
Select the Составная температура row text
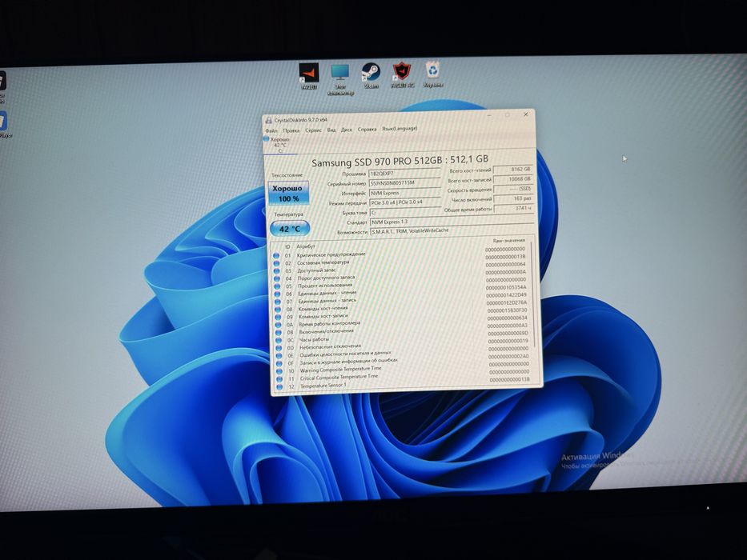tap(323, 262)
